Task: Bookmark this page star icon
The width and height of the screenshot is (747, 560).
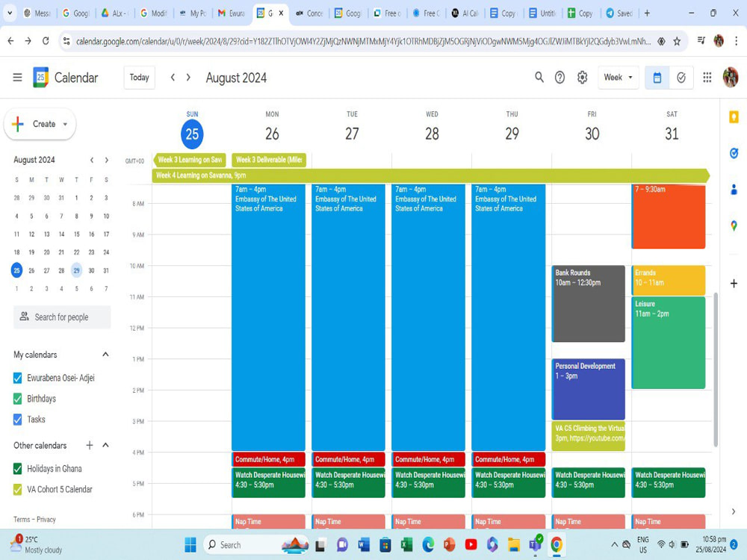Action: [x=677, y=41]
